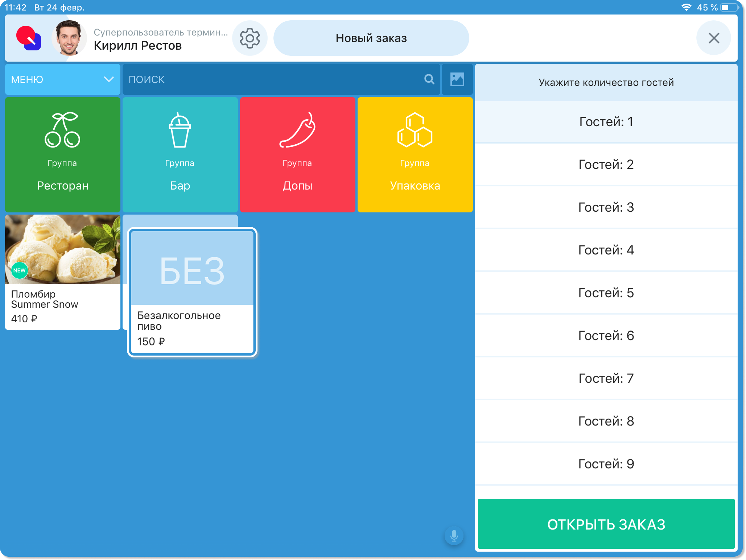This screenshot has width=746, height=560.
Task: Tap the microphone voice input icon
Action: [x=454, y=535]
